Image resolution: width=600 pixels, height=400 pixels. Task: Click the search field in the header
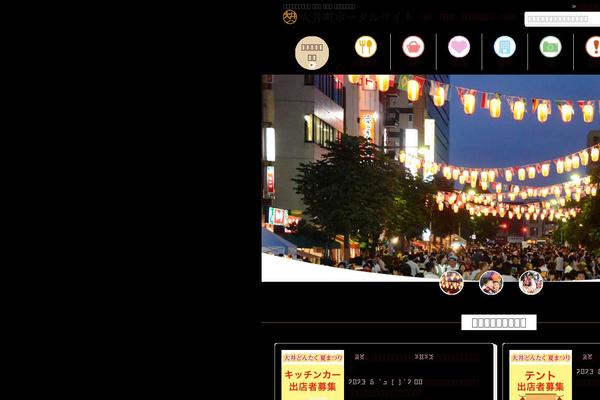pyautogui.click(x=562, y=19)
